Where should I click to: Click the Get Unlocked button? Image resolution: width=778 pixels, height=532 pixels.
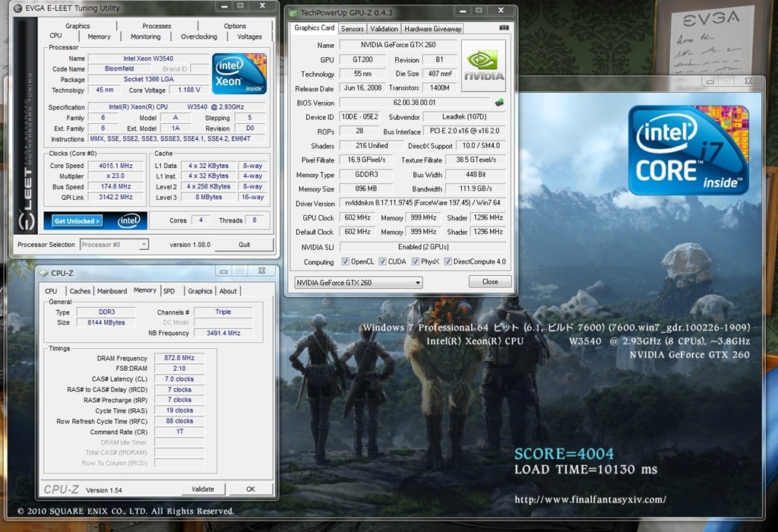77,221
